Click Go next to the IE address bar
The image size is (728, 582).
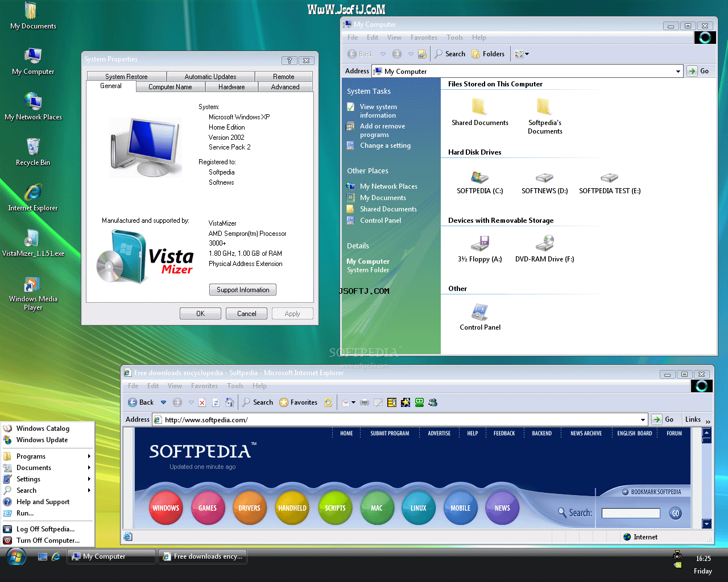tap(663, 419)
